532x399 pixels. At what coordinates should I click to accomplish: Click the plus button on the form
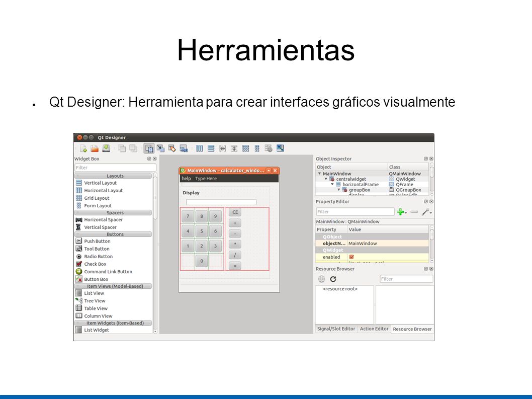pyautogui.click(x=235, y=223)
